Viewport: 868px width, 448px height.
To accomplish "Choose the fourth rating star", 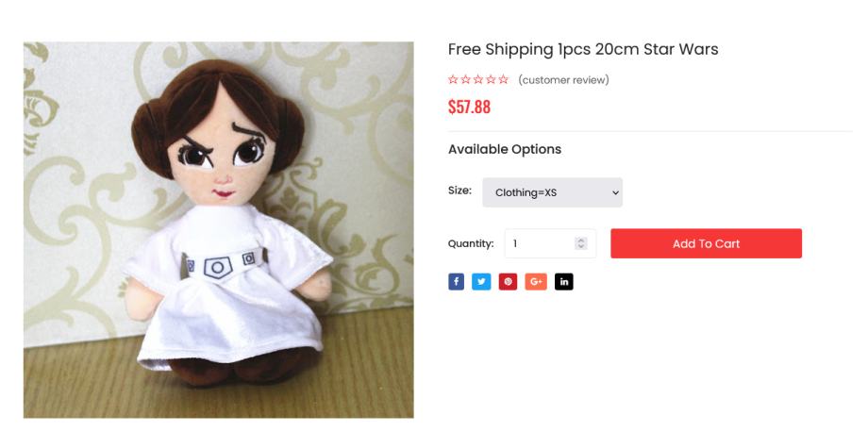I will (491, 79).
